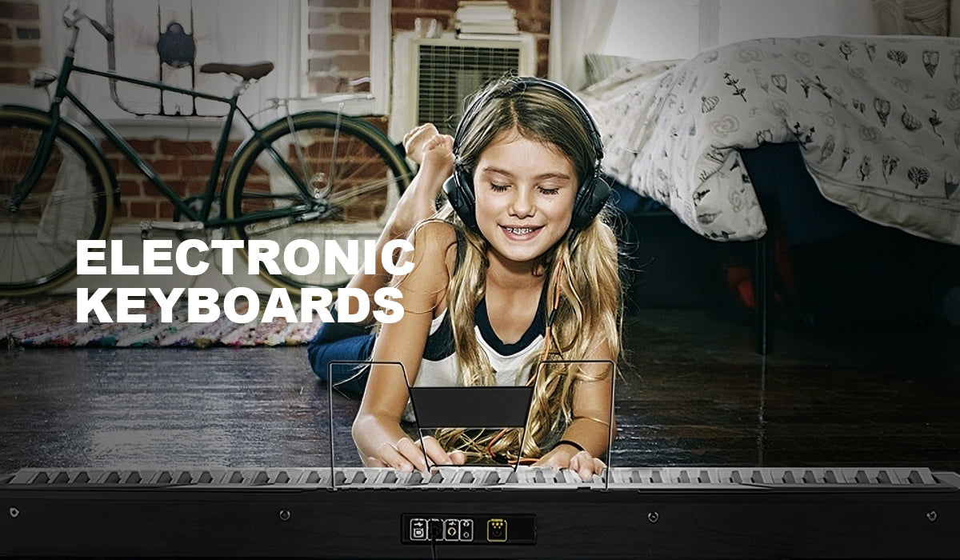960x560 pixels.
Task: Click the gold-ringed jack on rear panel
Action: pyautogui.click(x=451, y=530)
